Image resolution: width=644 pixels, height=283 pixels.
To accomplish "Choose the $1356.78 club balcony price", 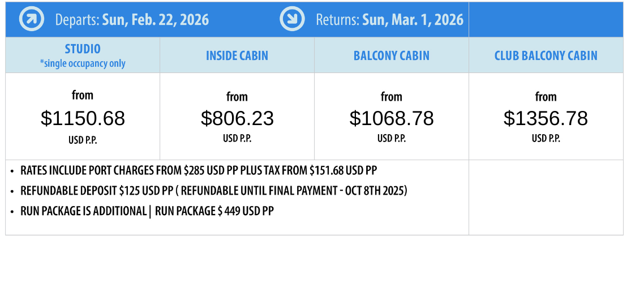I will click(546, 118).
